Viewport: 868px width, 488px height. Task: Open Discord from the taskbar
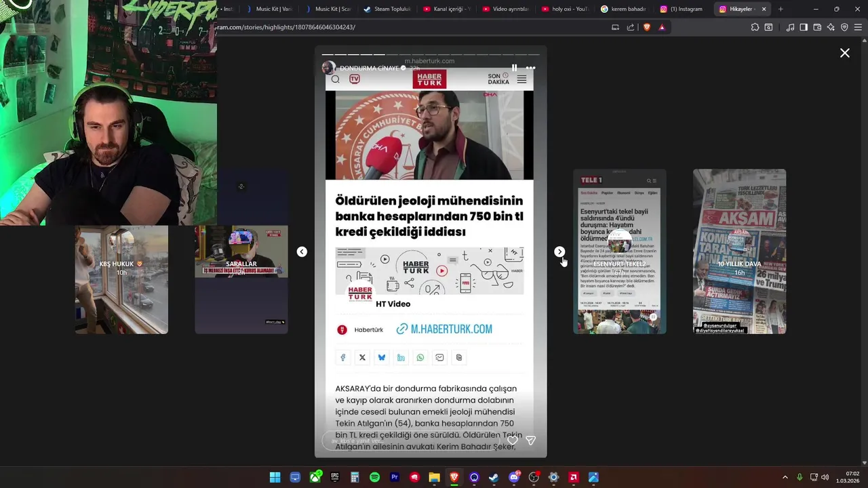(x=514, y=477)
